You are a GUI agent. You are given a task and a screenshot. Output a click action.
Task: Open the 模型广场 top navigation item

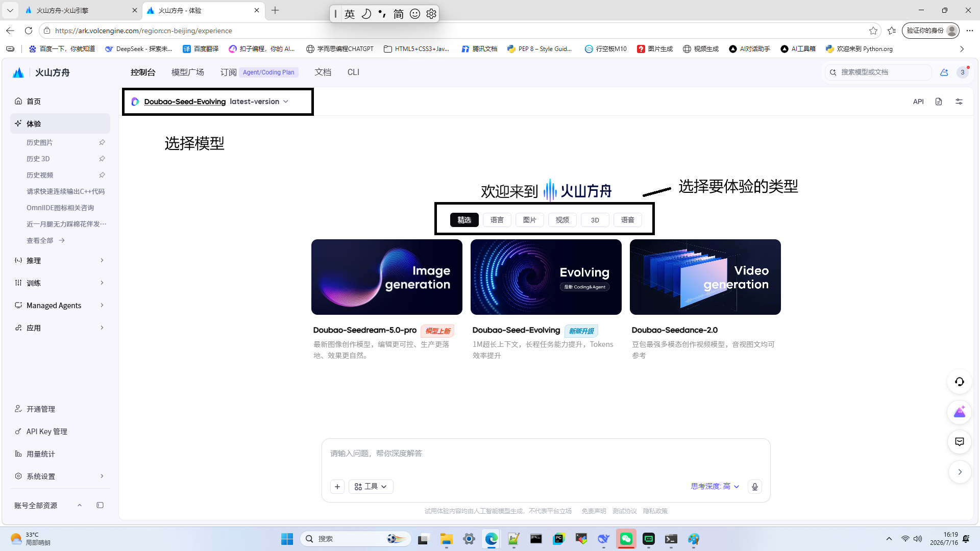click(x=188, y=72)
